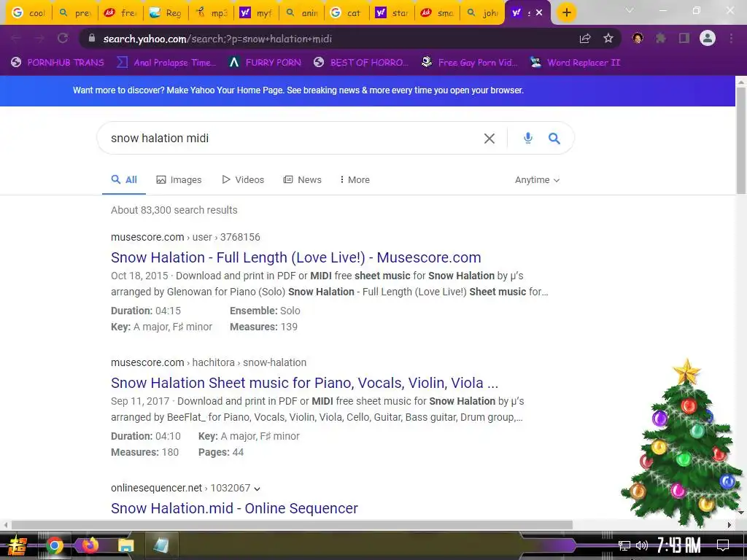Switch to the 'prev' search tab
747x560 pixels.
(75, 13)
